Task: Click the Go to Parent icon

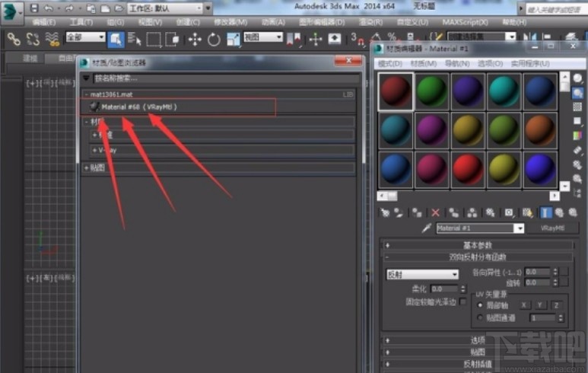Action: tap(559, 213)
